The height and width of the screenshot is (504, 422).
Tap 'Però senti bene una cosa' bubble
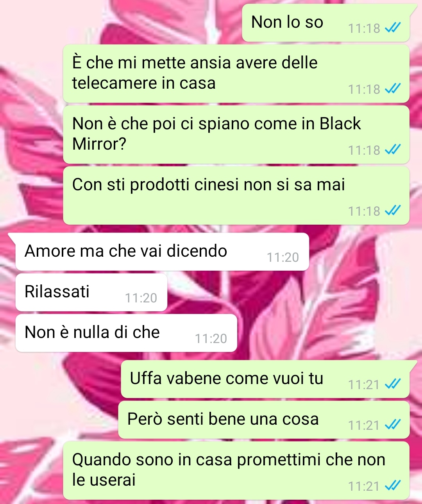tap(264, 420)
